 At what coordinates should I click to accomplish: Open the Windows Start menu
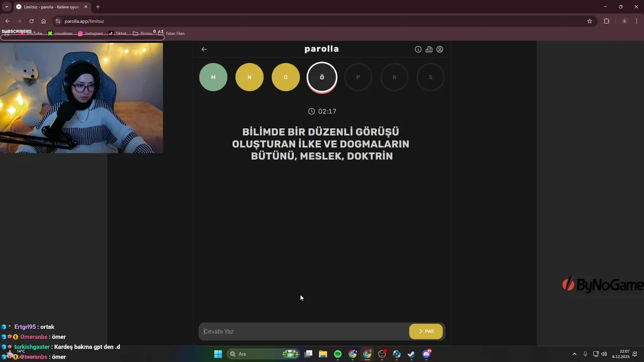(x=218, y=354)
